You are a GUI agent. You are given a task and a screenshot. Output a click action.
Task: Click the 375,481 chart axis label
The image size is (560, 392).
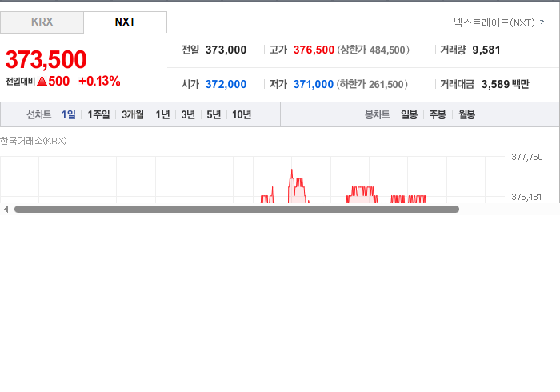click(x=526, y=197)
